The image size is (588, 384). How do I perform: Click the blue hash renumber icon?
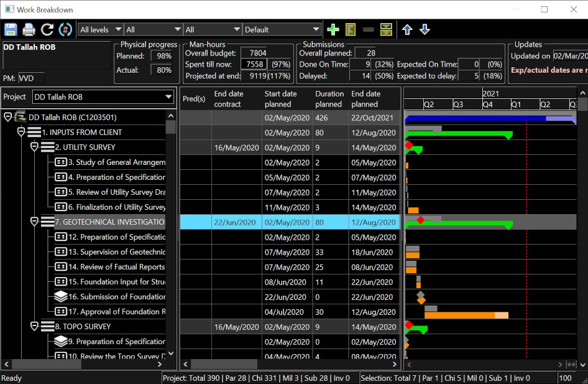[65, 29]
